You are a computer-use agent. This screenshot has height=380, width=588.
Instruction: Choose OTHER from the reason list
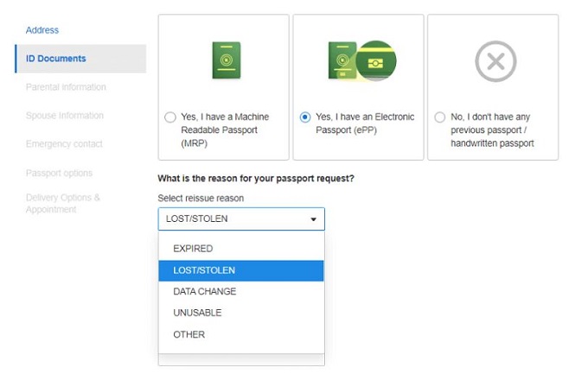click(189, 334)
